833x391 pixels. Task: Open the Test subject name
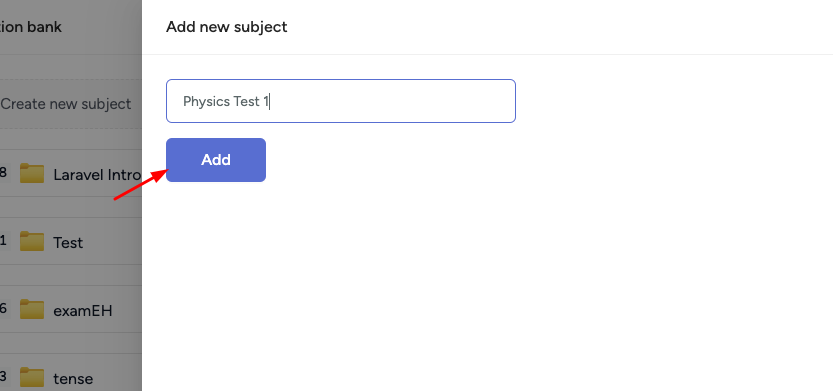click(68, 243)
